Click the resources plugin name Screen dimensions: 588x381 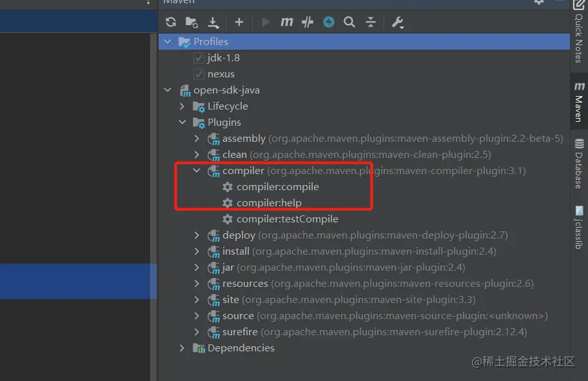pyautogui.click(x=245, y=284)
